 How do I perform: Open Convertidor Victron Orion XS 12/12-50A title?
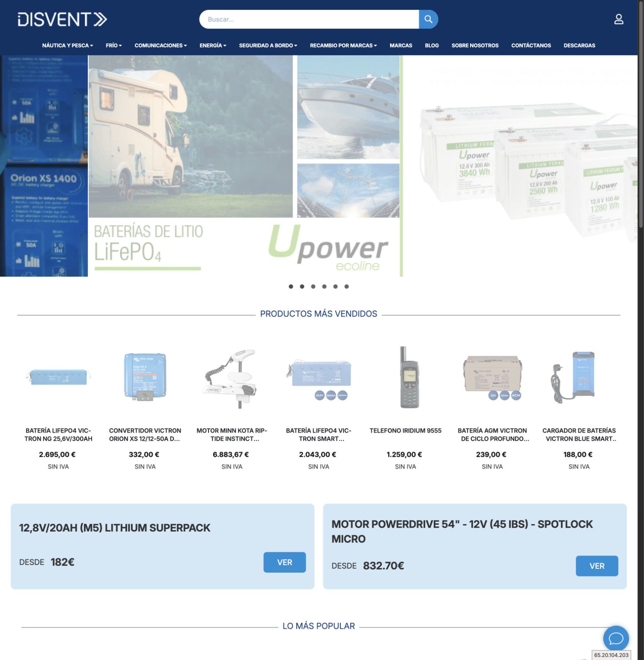pyautogui.click(x=145, y=435)
